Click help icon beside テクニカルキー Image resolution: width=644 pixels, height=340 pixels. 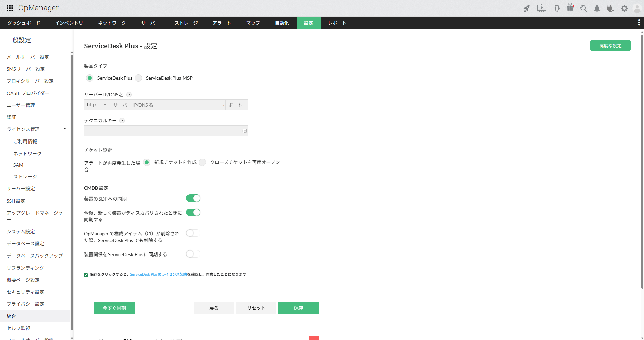tap(122, 121)
